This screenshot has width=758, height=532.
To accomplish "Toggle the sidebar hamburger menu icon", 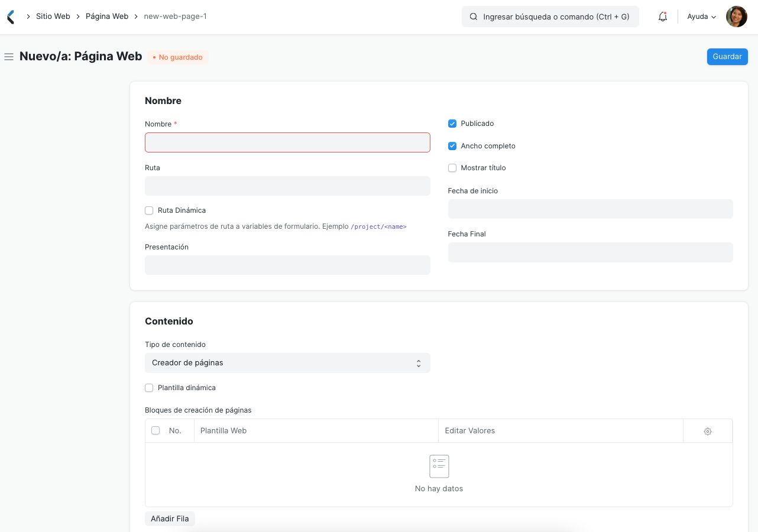I will pyautogui.click(x=9, y=57).
